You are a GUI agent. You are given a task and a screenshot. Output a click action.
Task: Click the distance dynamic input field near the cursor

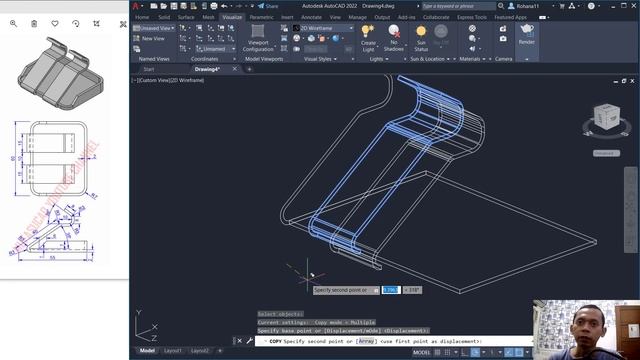(x=391, y=290)
